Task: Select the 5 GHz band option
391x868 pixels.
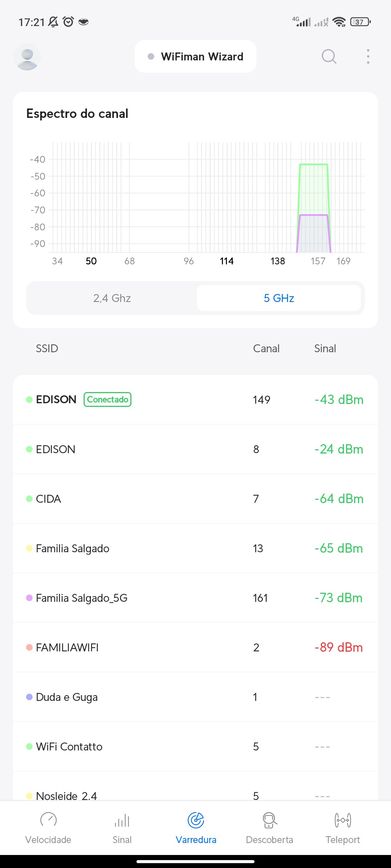Action: tap(279, 298)
